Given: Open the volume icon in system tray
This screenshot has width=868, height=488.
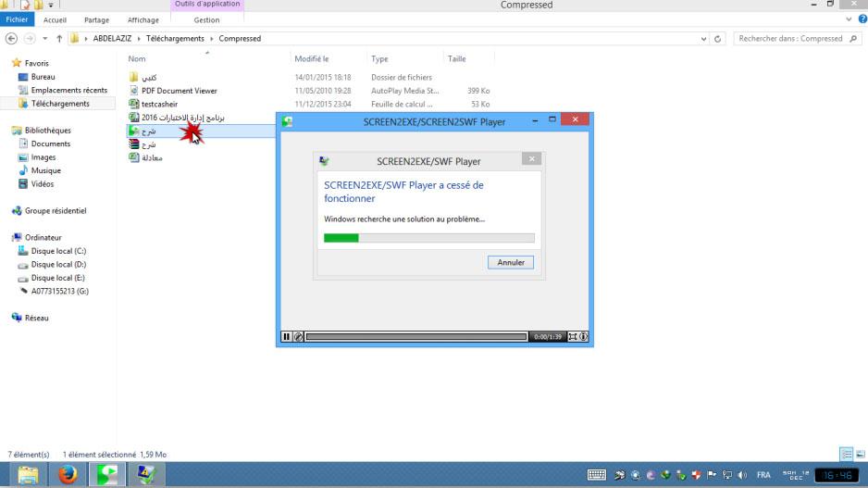Looking at the screenshot, I should pyautogui.click(x=742, y=475).
